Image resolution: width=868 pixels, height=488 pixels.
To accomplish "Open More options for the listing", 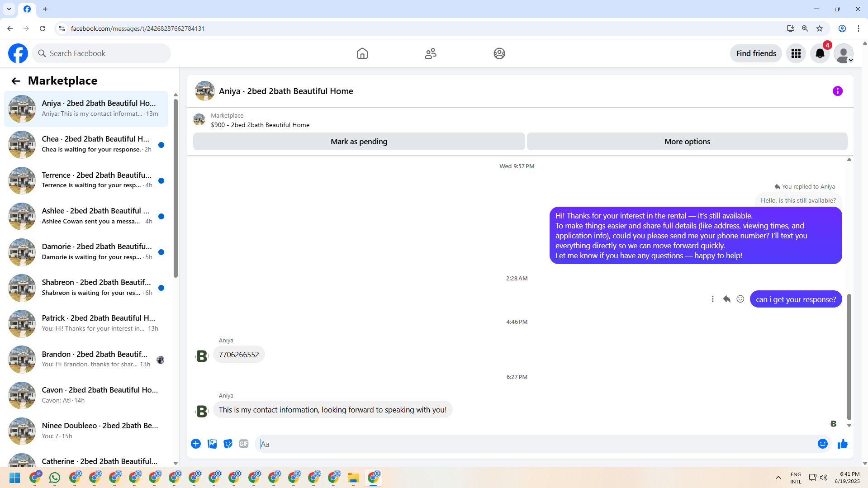I will click(687, 142).
